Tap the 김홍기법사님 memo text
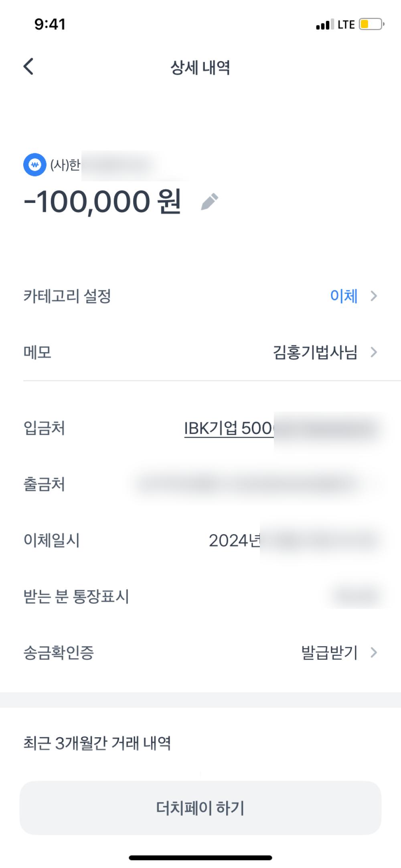The width and height of the screenshot is (401, 868). [315, 352]
